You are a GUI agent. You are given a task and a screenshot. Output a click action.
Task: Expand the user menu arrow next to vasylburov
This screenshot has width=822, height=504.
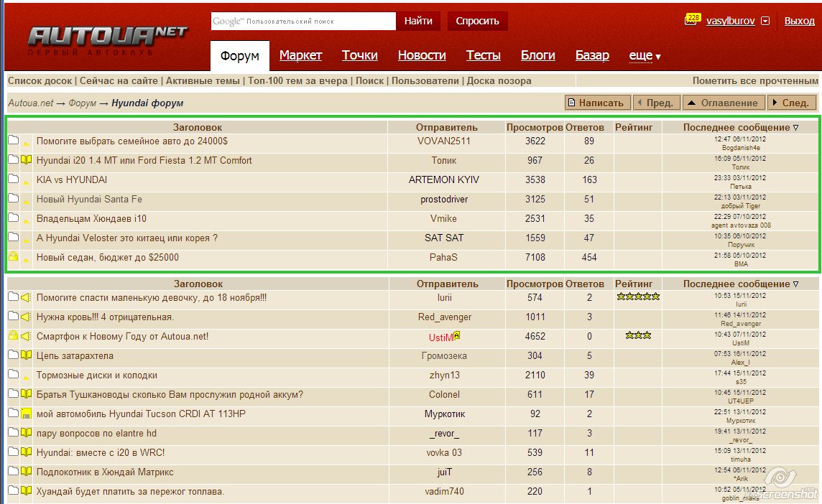point(765,22)
